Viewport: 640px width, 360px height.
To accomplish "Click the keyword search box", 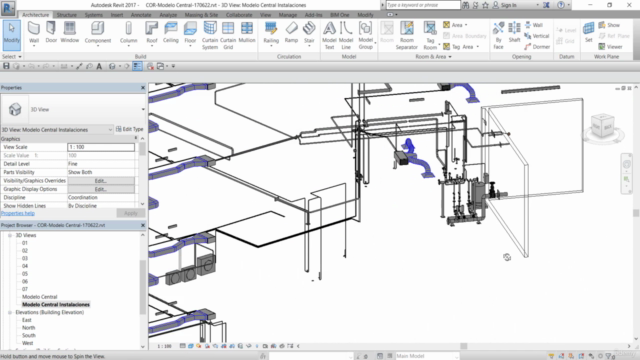I will pos(422,5).
